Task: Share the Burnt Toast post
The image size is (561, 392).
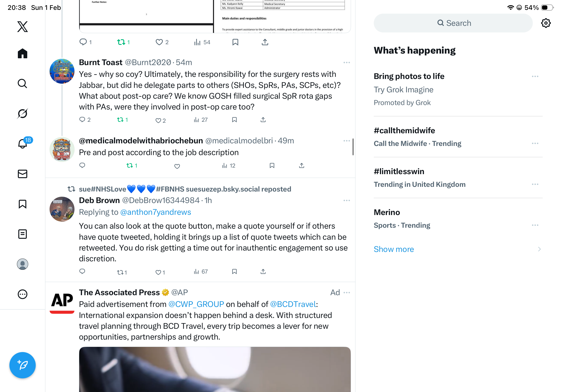Action: click(263, 120)
